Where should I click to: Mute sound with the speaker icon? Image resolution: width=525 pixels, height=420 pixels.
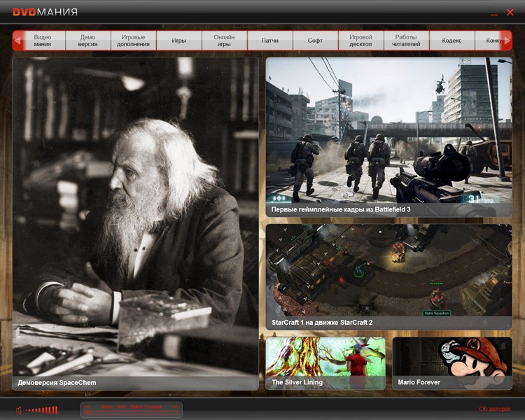19,409
